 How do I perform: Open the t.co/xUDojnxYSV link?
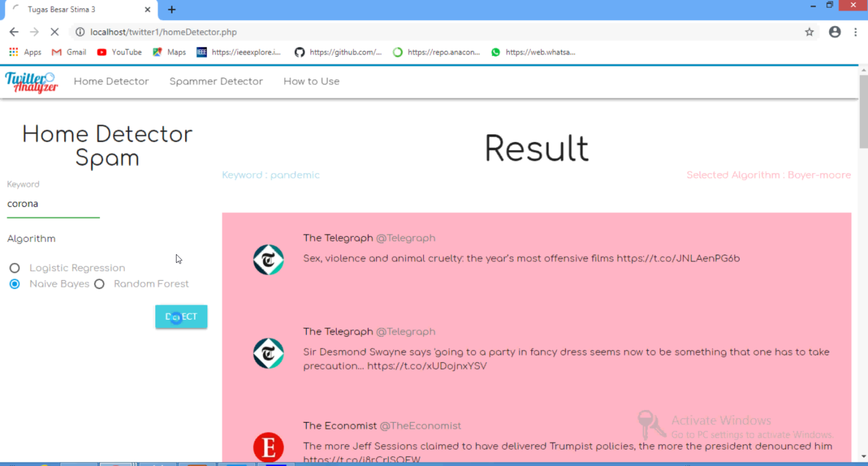coord(427,366)
